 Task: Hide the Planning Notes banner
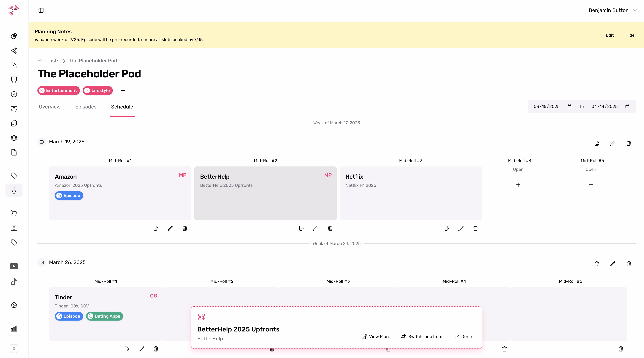[x=630, y=35]
